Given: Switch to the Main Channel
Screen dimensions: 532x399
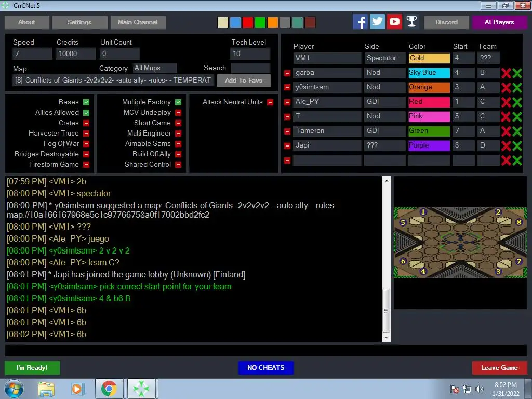Looking at the screenshot, I should point(138,22).
